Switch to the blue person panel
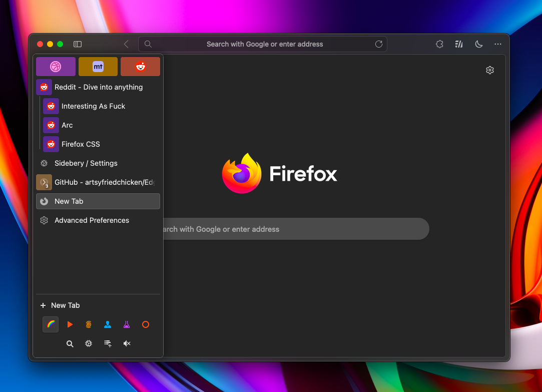The image size is (542, 392). pos(108,324)
